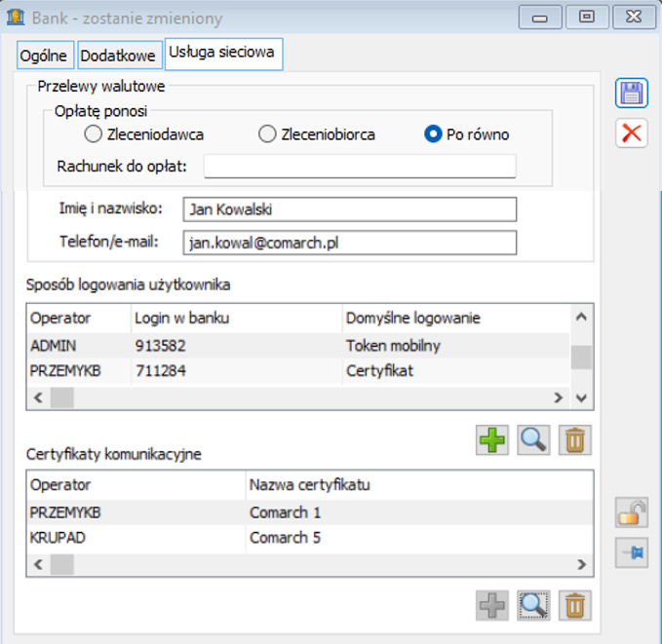
Task: Click the Nazwa certyfikatu column header
Action: (419, 485)
